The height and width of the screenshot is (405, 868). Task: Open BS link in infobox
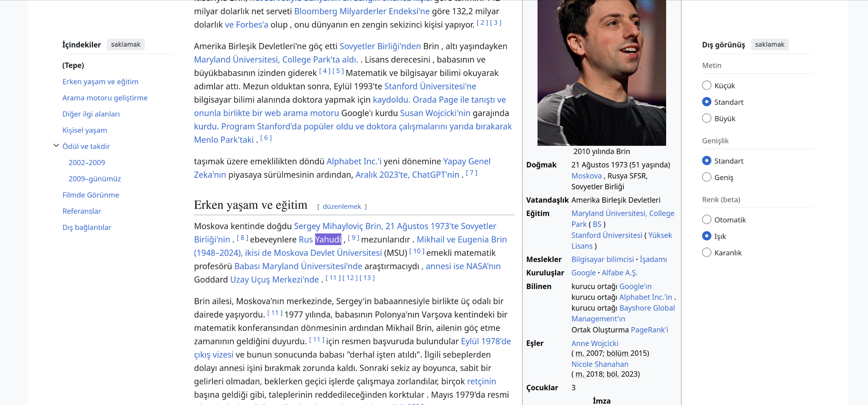click(597, 224)
